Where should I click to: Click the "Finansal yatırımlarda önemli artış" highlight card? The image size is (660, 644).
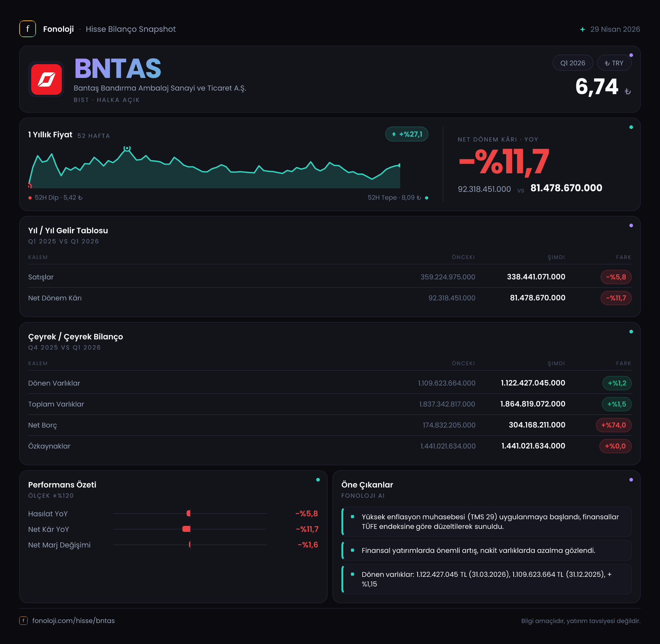click(x=486, y=550)
